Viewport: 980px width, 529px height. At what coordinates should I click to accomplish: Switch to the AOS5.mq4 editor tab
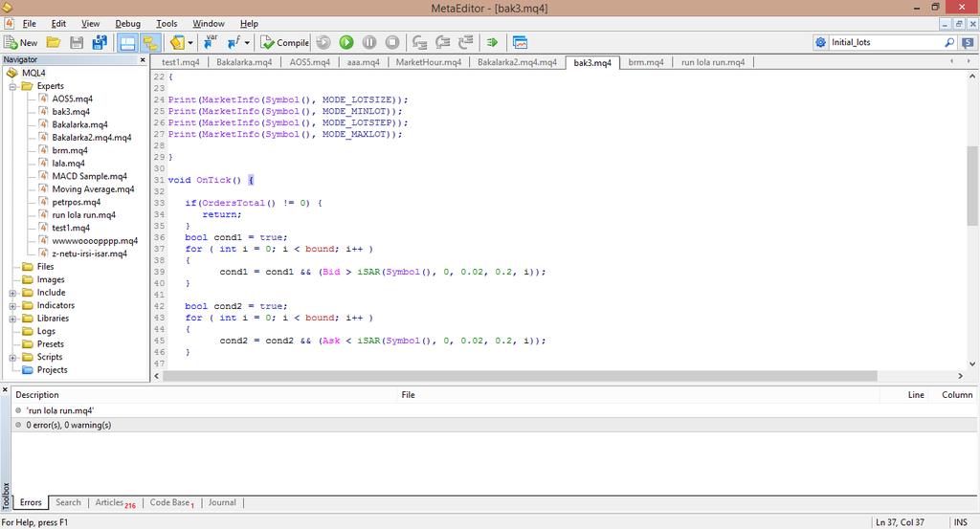[309, 62]
